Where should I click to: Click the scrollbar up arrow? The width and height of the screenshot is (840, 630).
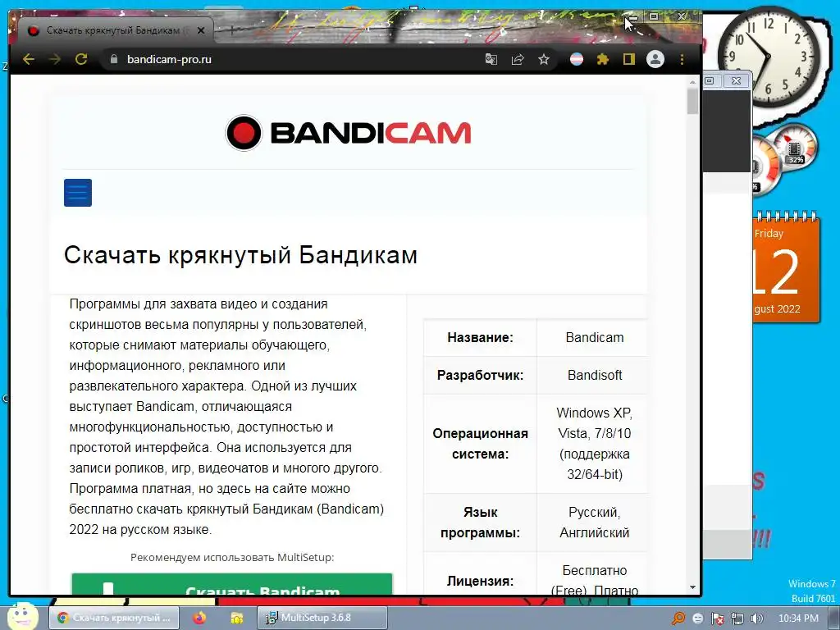(x=692, y=82)
